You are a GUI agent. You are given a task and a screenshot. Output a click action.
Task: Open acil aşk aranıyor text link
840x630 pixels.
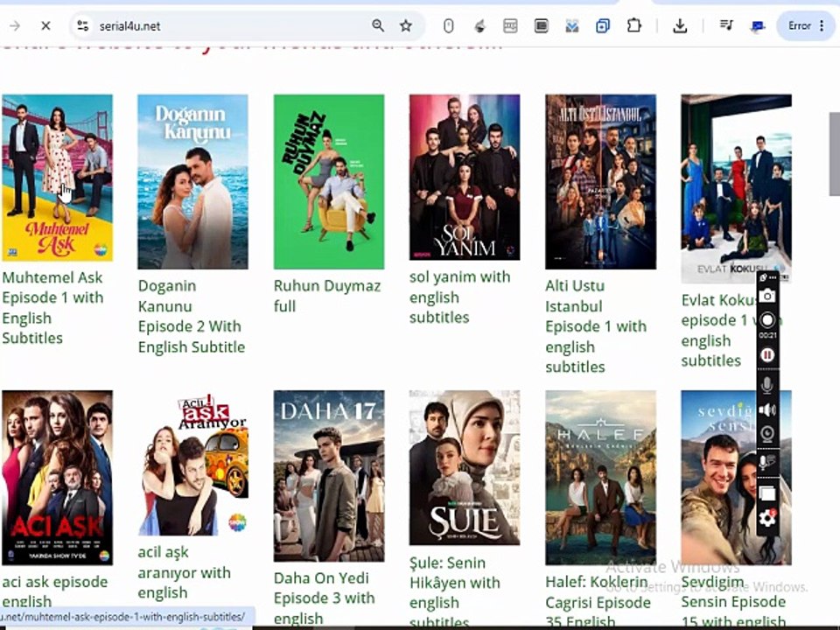[x=184, y=572]
